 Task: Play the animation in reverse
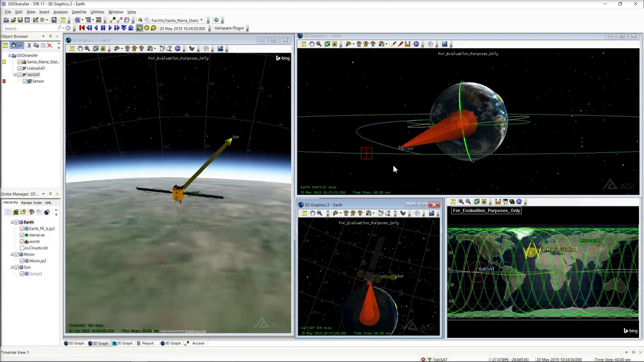click(96, 28)
